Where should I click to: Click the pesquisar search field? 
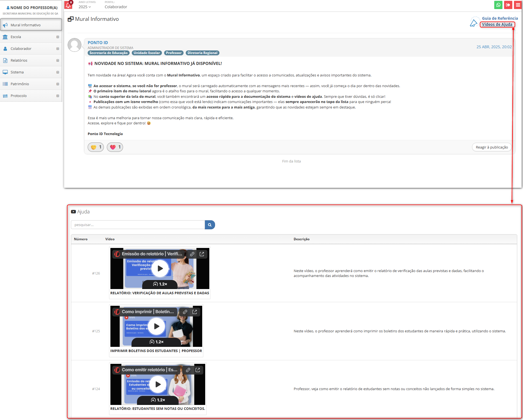(x=138, y=225)
